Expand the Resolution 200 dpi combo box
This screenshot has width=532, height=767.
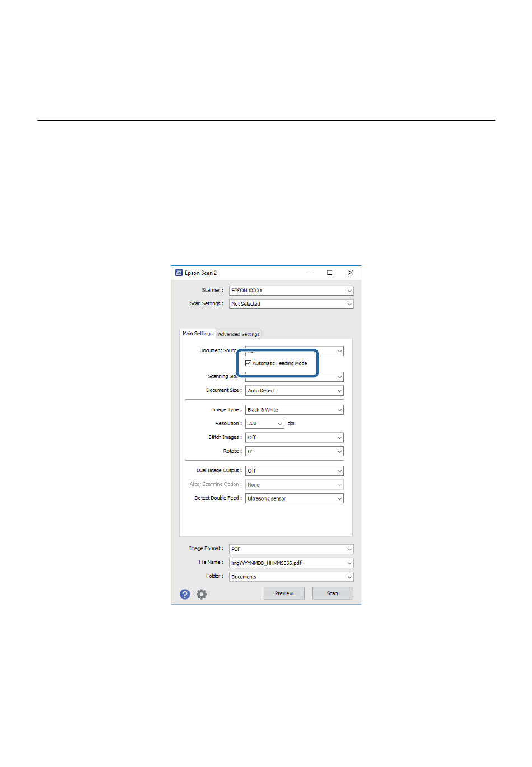pos(265,424)
